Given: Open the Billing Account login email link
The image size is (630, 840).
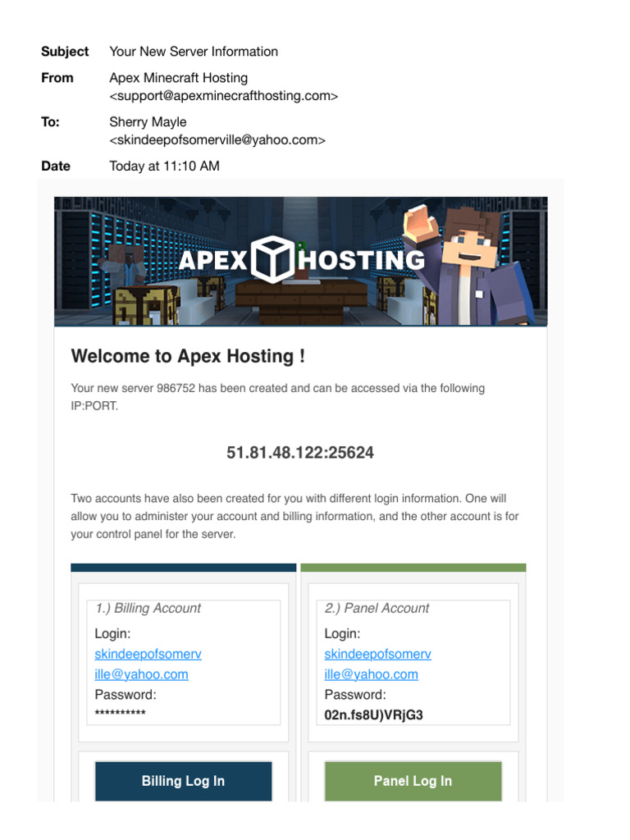Looking at the screenshot, I should coord(148,664).
